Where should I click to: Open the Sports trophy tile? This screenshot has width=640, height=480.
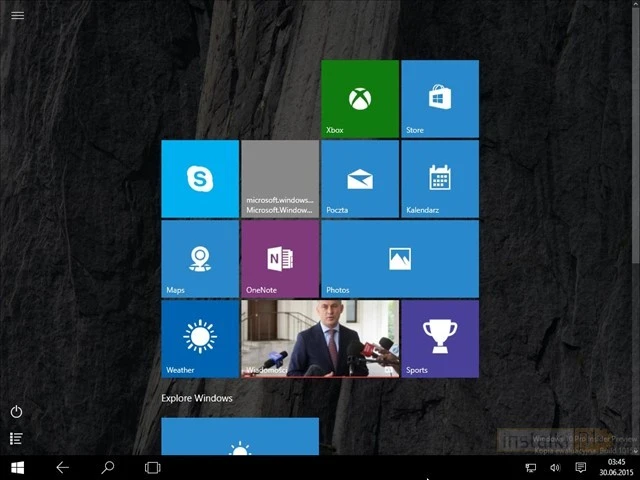440,338
